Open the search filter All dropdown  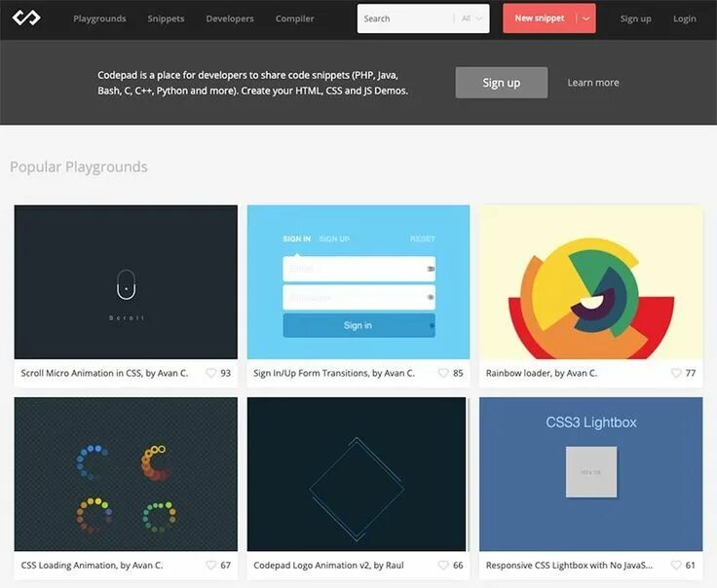(472, 18)
